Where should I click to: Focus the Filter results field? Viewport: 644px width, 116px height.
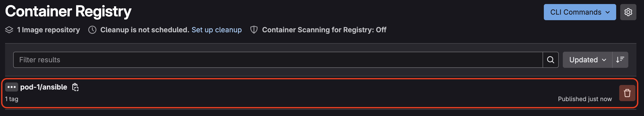pyautogui.click(x=278, y=60)
